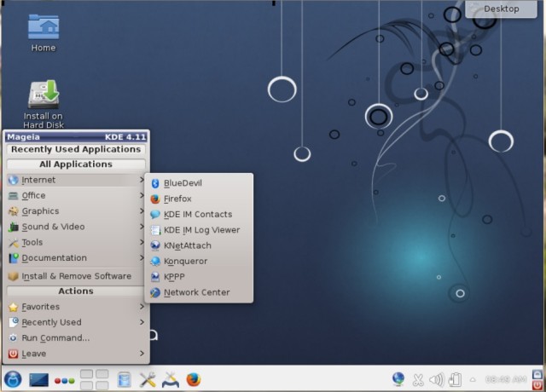Image resolution: width=546 pixels, height=392 pixels.
Task: Choose Run Command... entry
Action: 76,338
